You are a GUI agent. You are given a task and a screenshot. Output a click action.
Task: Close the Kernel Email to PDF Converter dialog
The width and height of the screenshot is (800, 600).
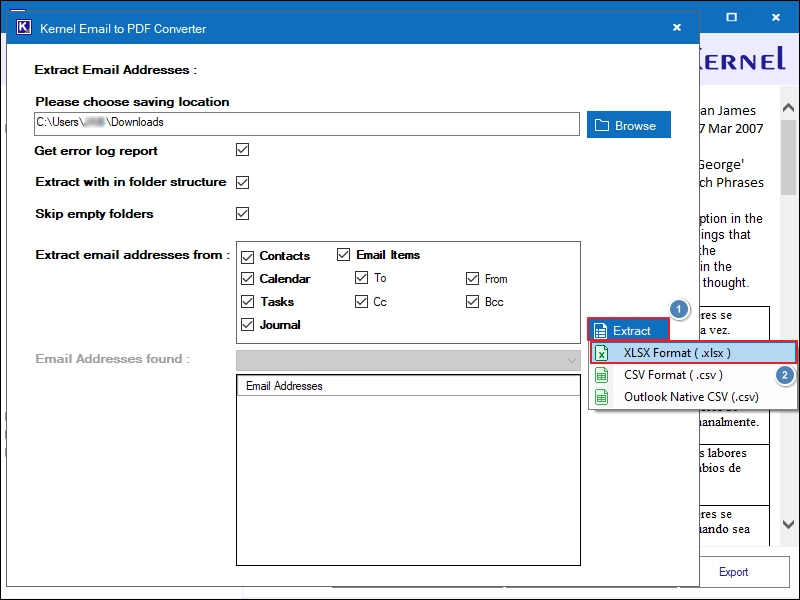pyautogui.click(x=677, y=28)
